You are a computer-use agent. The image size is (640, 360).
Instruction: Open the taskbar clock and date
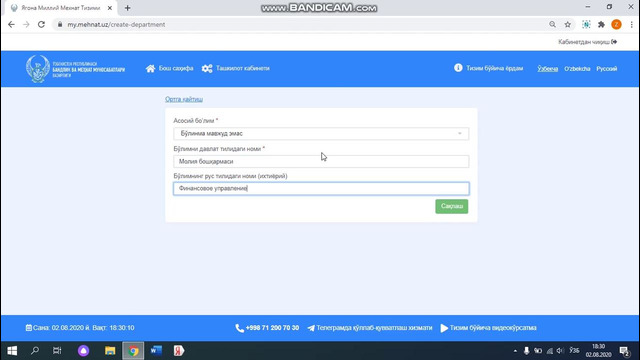(x=598, y=351)
